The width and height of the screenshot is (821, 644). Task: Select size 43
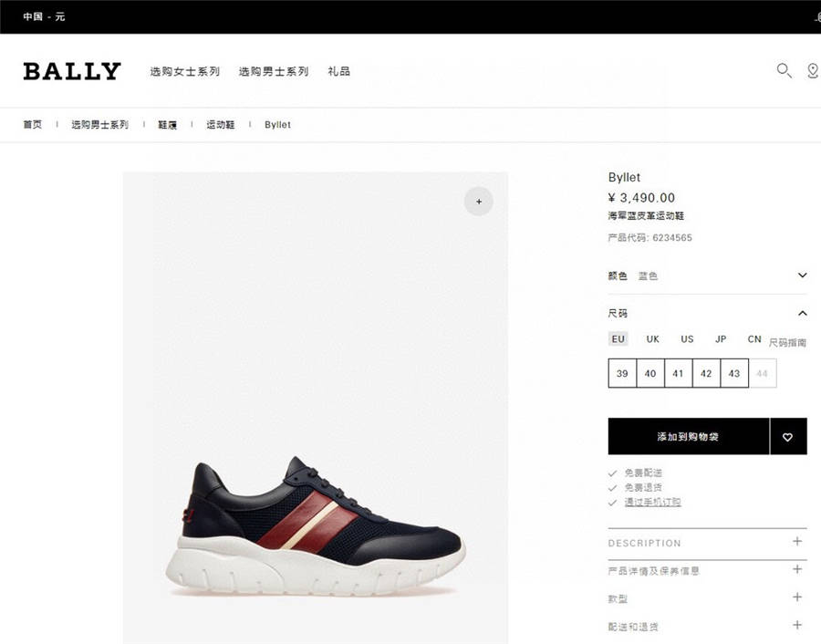[x=734, y=373]
